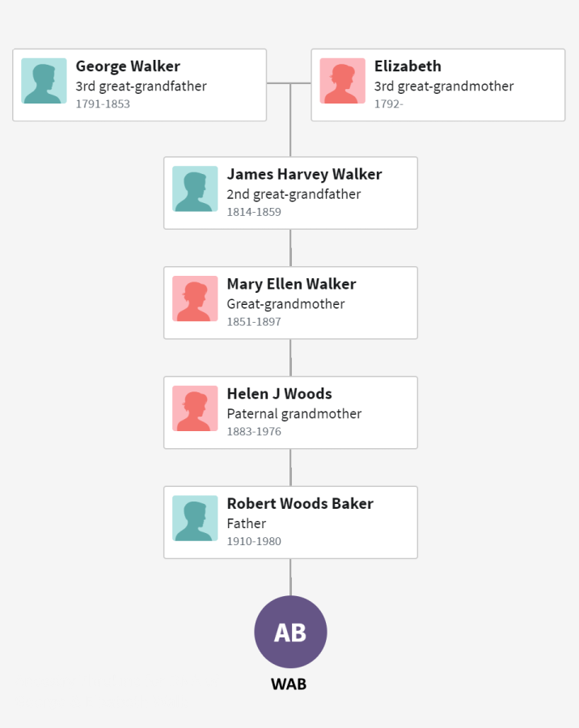Click Robert Woods Baker's avatar icon
This screenshot has height=728, width=579.
(195, 518)
